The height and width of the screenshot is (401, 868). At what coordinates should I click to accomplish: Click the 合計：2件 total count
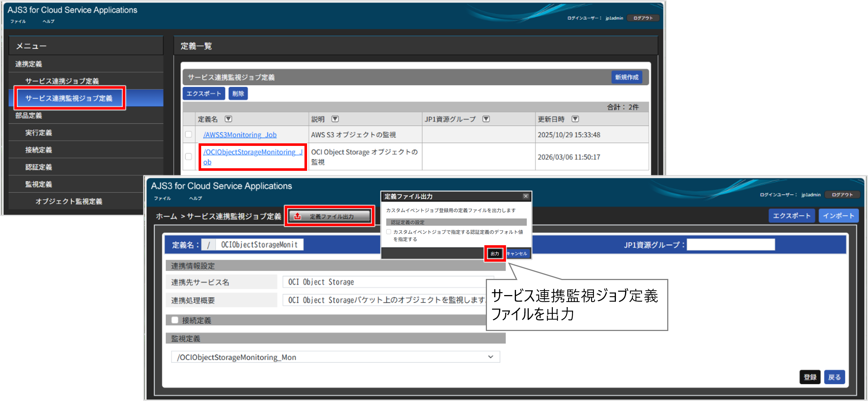tap(623, 107)
